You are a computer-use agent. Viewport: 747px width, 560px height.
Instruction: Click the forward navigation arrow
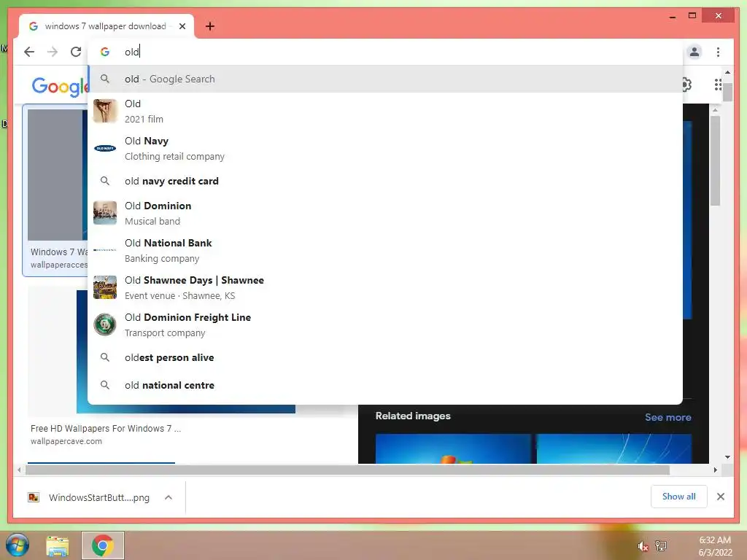(x=53, y=52)
